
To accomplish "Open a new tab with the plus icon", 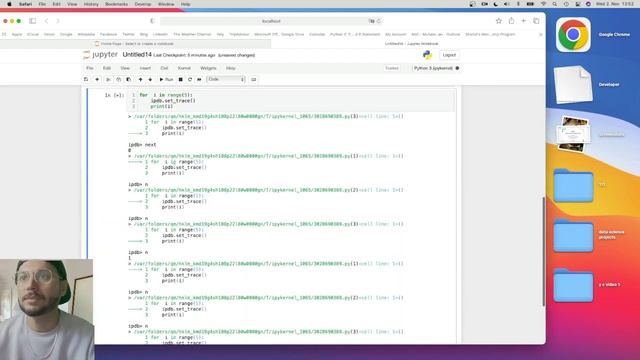I will pos(524,21).
